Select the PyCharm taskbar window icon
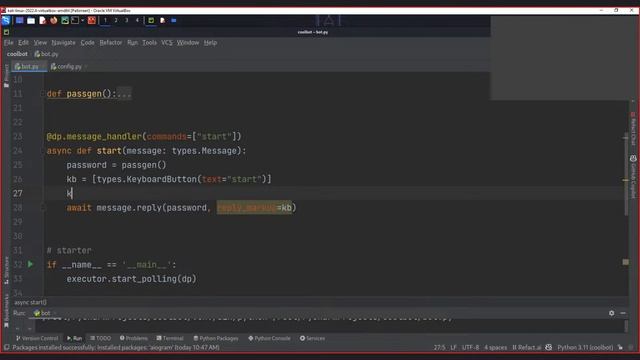Image resolution: width=640 pixels, height=360 pixels. 151,20
